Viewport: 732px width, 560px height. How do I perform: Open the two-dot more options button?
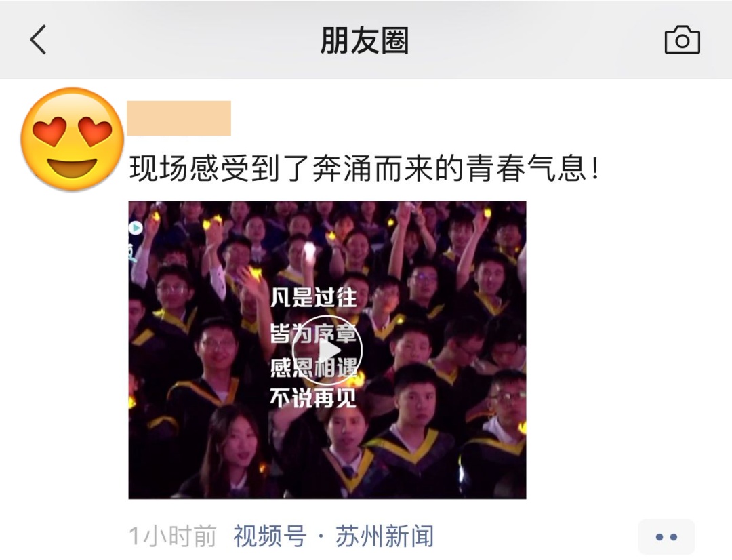pos(666,537)
